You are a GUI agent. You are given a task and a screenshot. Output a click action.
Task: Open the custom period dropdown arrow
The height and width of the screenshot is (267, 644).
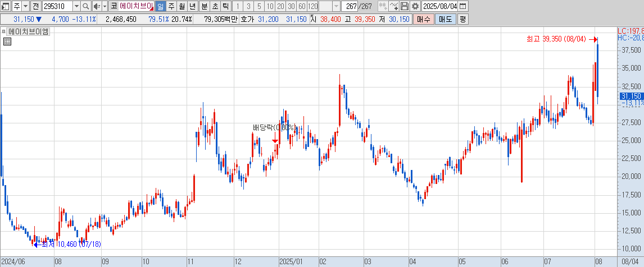[x=336, y=6]
